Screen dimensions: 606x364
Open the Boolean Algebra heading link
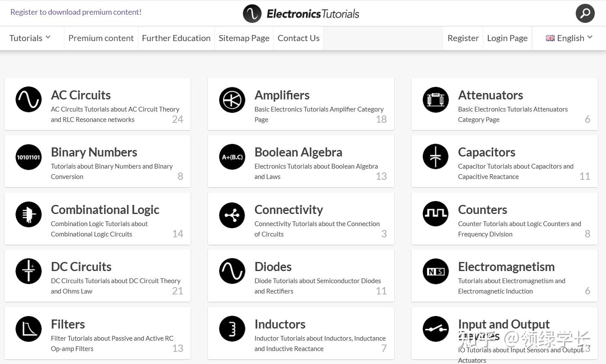point(298,152)
